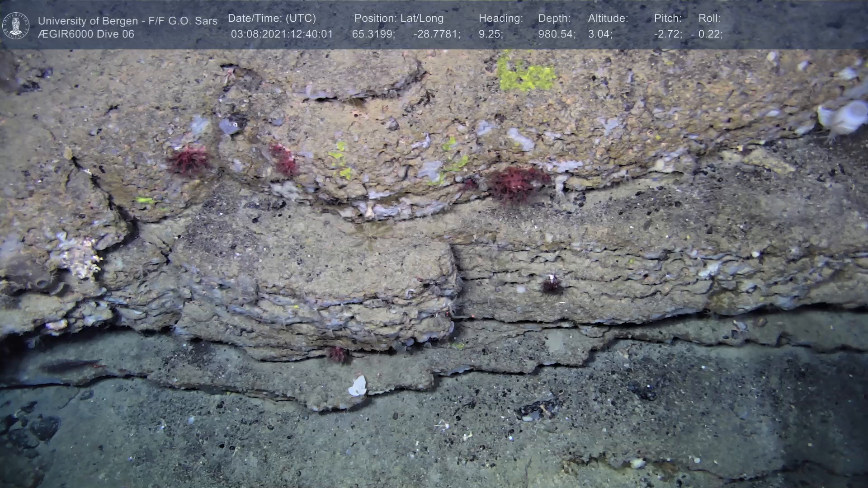Click the longitude value -28.7781

(x=436, y=34)
